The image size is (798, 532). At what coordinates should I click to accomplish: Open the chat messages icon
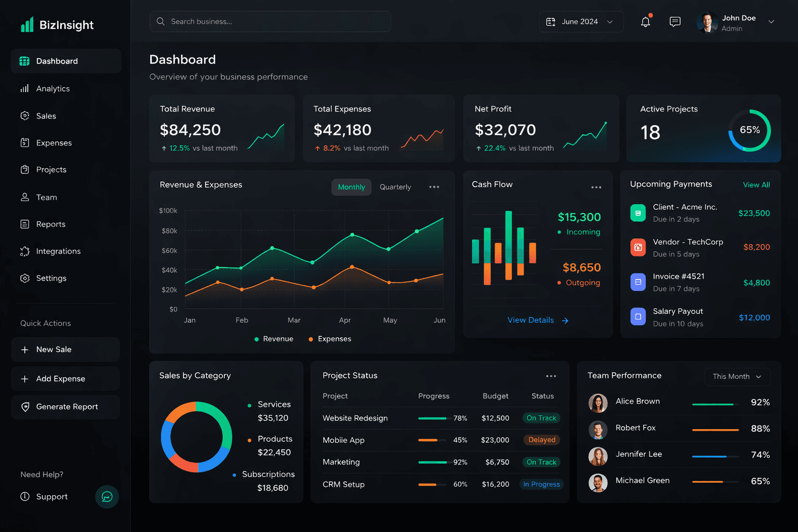point(674,22)
